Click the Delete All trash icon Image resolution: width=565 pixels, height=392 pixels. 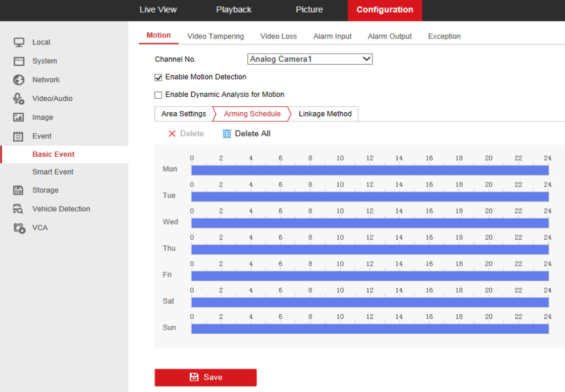pos(227,134)
